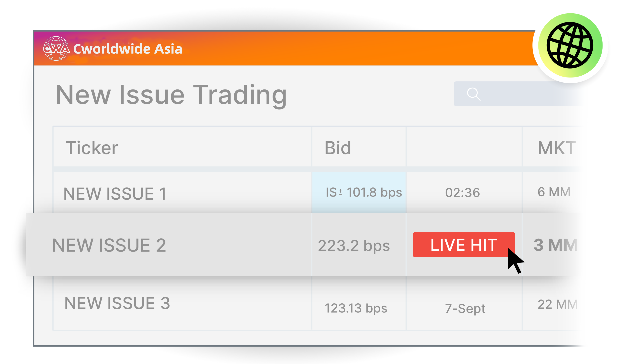
Task: Click the 22 MM market size
Action: (x=558, y=304)
